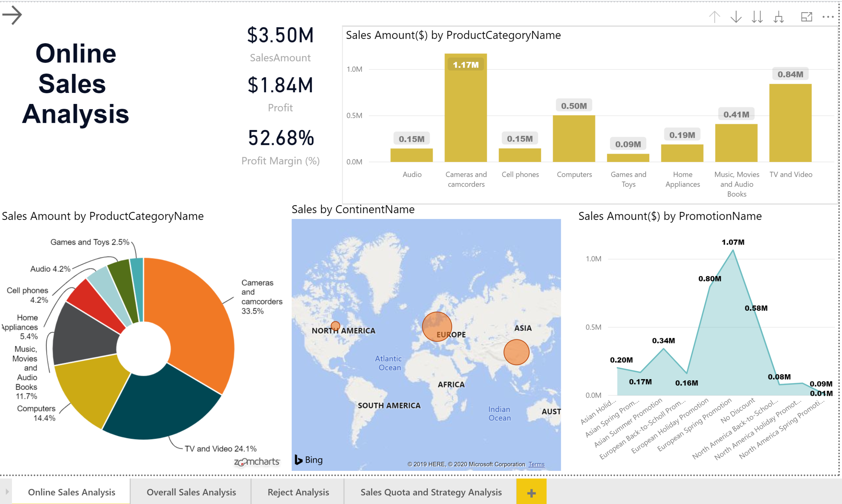Click the drill up arrow icon
The width and height of the screenshot is (842, 504).
click(x=715, y=16)
